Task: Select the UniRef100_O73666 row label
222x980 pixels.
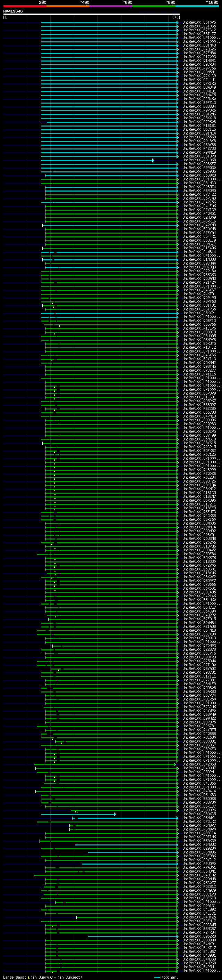Action: coord(199,584)
